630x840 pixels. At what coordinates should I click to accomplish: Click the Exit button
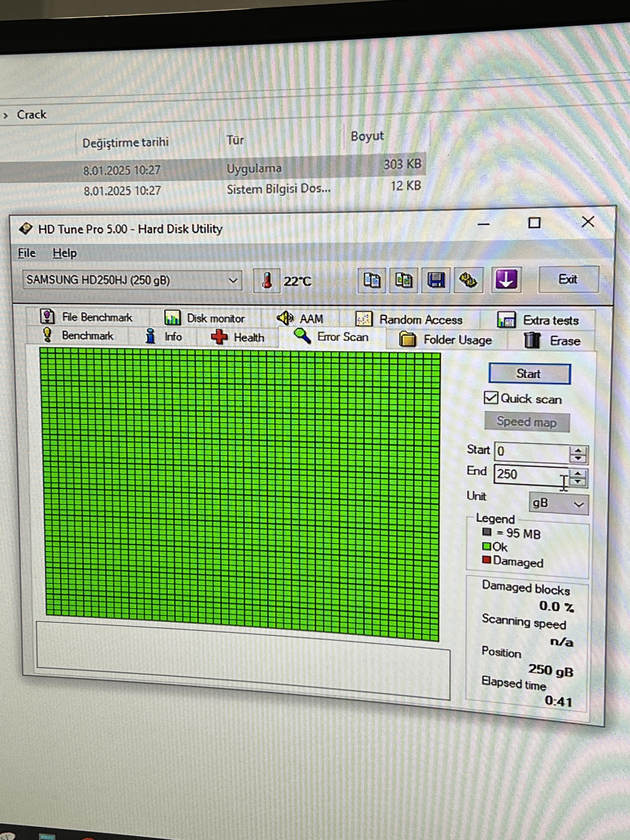tap(568, 279)
